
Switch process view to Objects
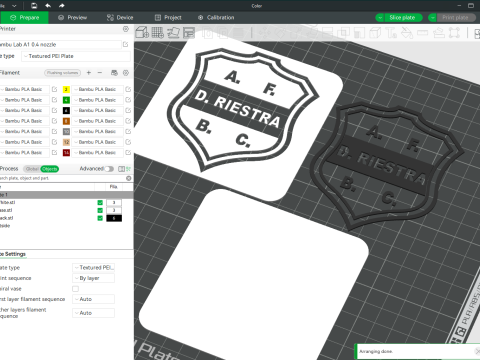[x=50, y=169]
